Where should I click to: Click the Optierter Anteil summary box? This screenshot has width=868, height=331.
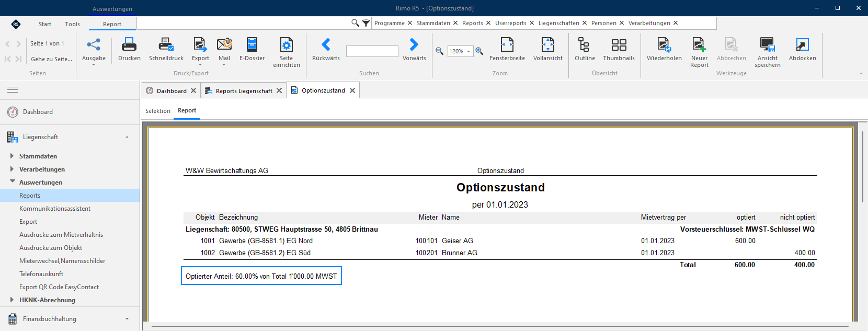click(261, 276)
